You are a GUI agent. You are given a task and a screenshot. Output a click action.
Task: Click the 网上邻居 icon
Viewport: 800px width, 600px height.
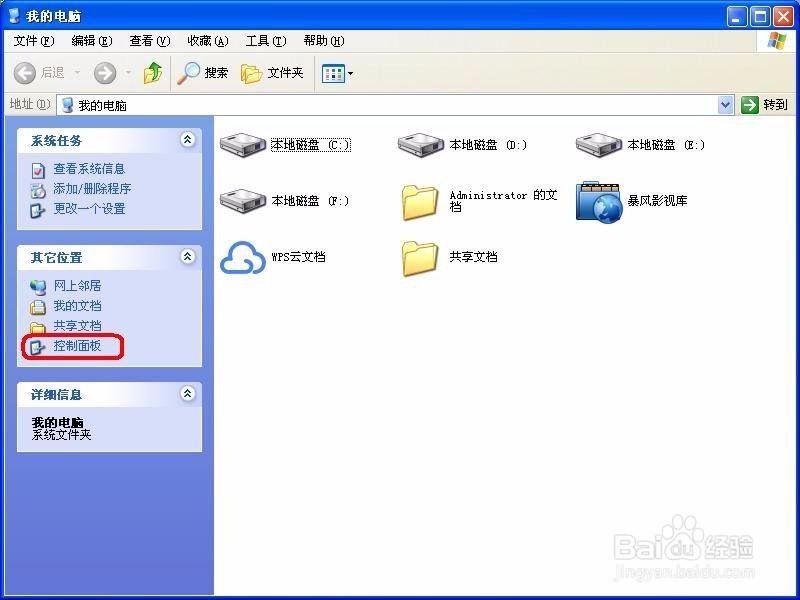38,287
